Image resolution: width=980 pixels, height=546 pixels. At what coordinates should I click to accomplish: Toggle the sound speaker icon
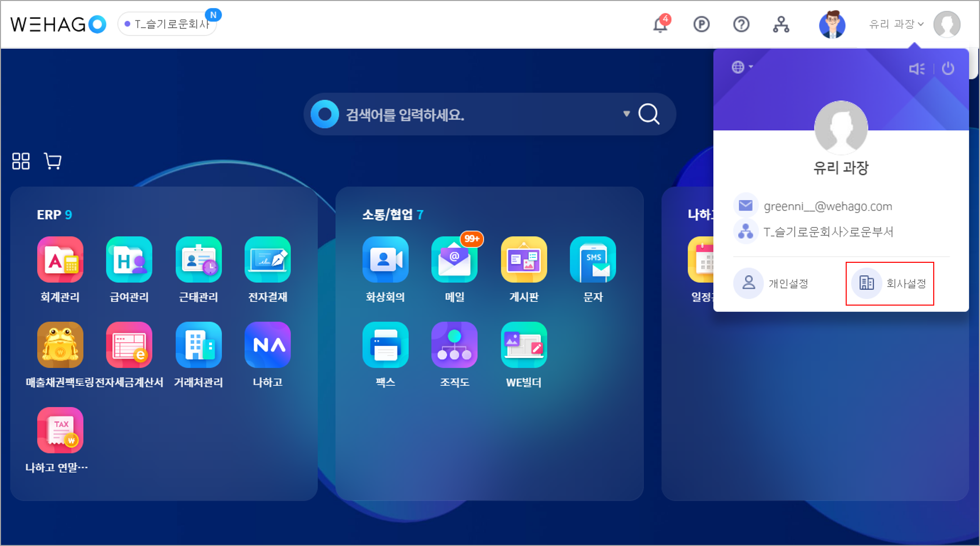click(917, 69)
